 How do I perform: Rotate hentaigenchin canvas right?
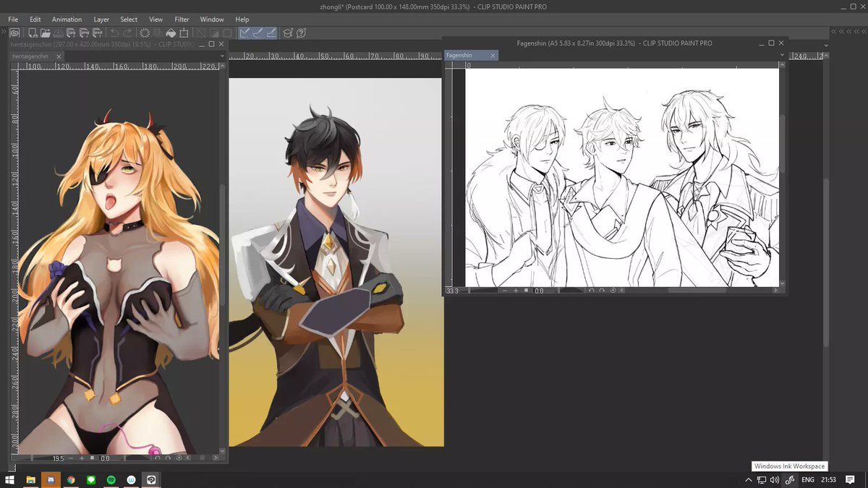(168, 458)
